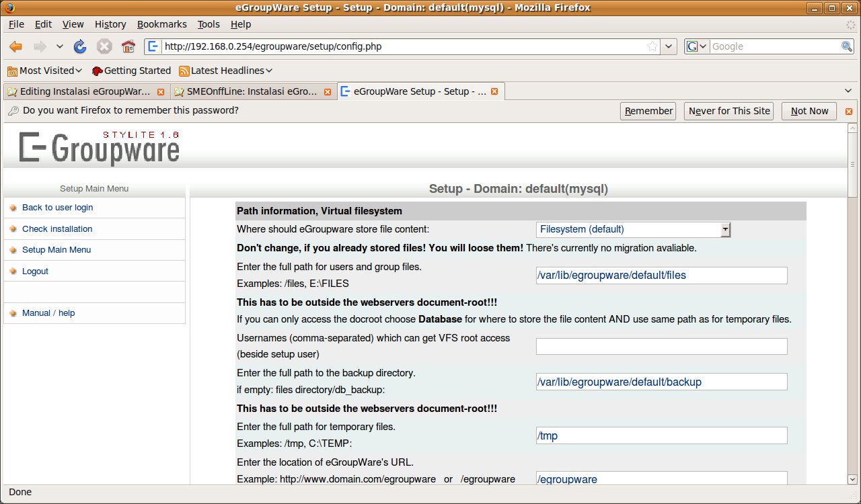Expand the Most Visited bookmarks
This screenshot has height=504, width=861.
point(44,71)
